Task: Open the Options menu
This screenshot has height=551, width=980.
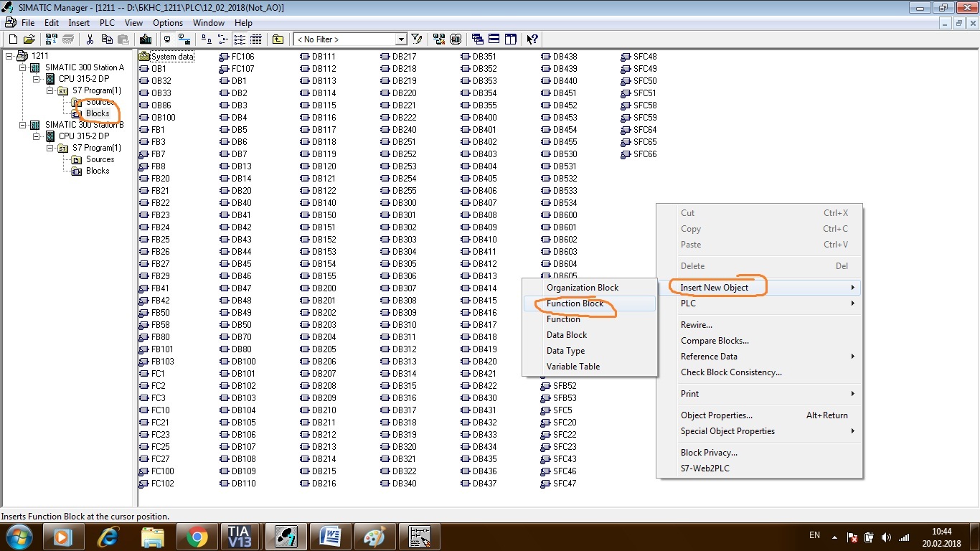Action: click(168, 23)
